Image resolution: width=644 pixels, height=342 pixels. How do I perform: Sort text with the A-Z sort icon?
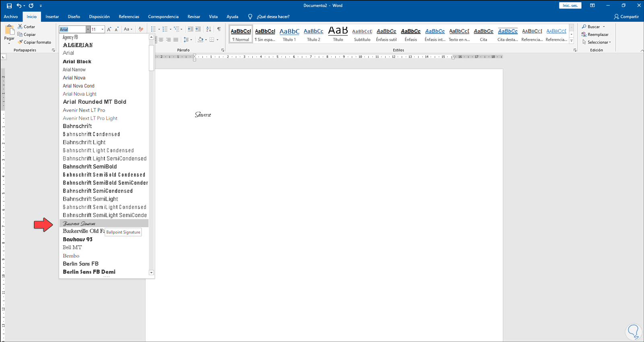coord(208,29)
